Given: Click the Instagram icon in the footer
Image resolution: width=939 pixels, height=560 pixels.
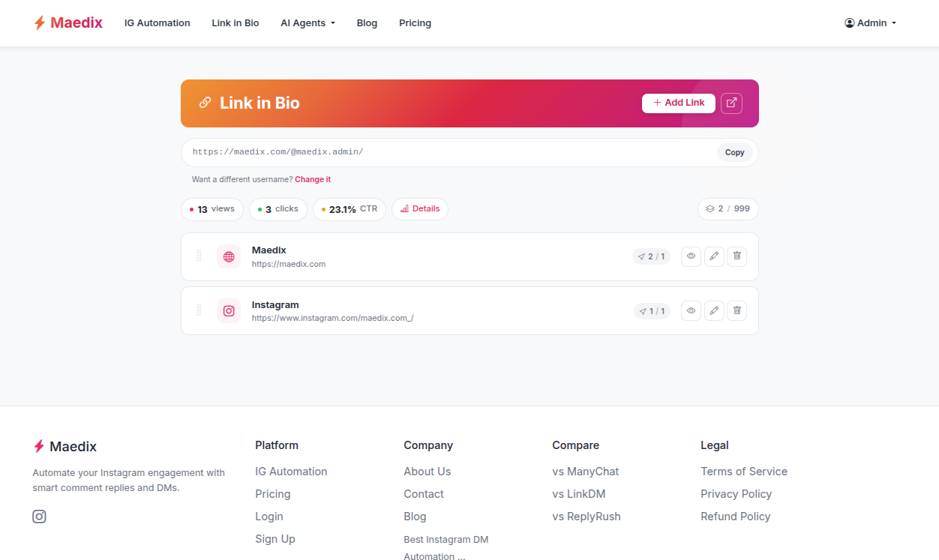Looking at the screenshot, I should pos(39,516).
